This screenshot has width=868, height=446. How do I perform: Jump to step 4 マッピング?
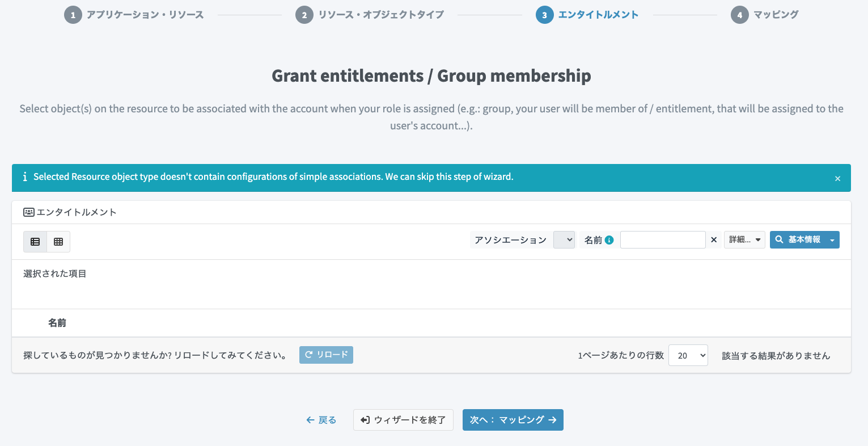coord(739,15)
